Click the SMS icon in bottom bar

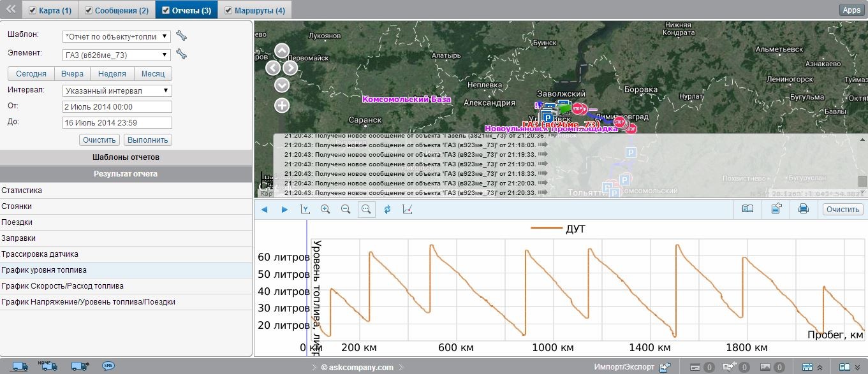click(108, 366)
